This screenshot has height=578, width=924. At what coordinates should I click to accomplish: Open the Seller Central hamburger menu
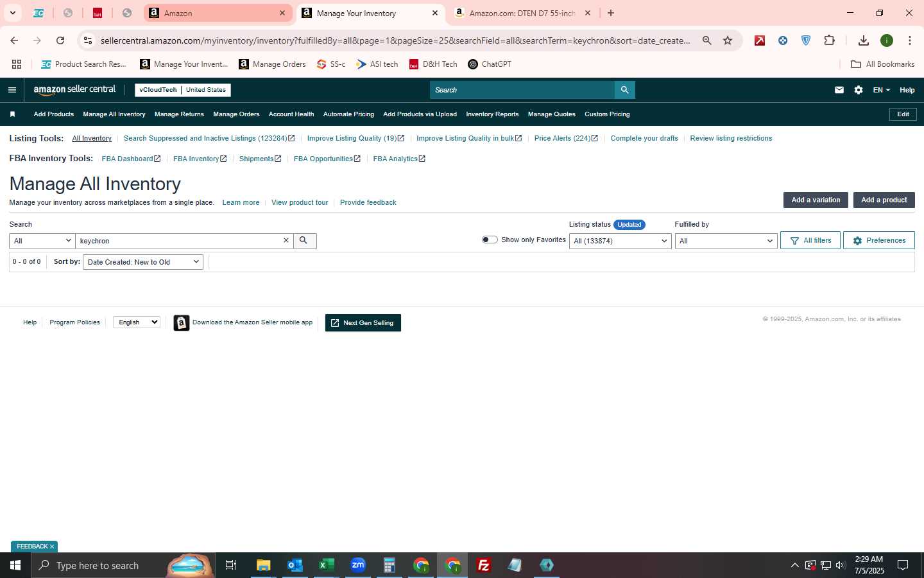12,90
